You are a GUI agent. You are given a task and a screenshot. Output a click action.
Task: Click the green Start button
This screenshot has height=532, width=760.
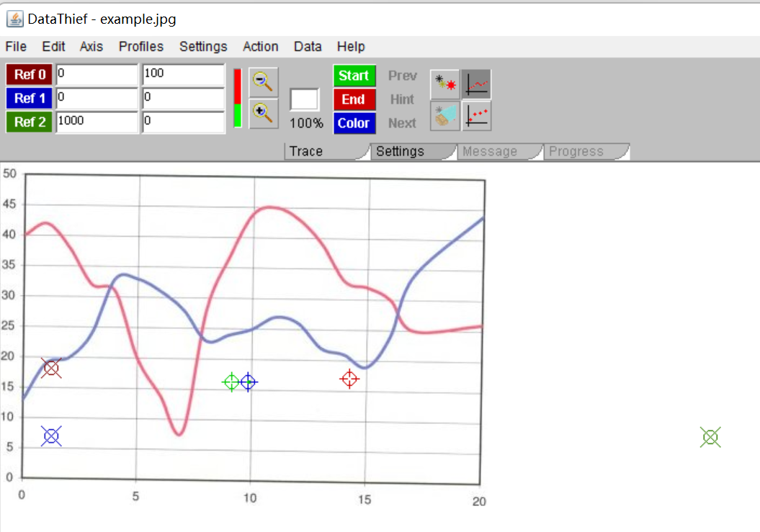354,76
